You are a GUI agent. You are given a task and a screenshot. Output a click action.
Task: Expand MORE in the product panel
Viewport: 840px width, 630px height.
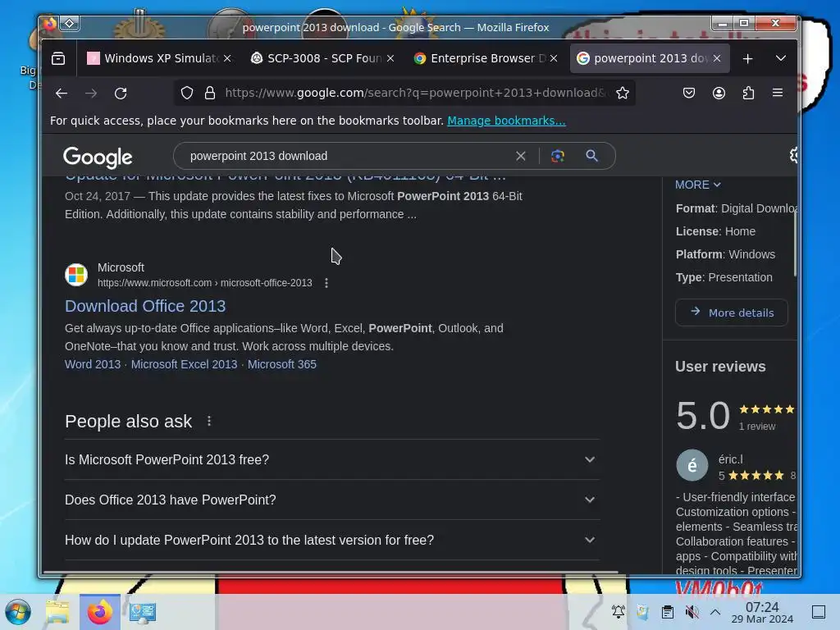coord(697,185)
